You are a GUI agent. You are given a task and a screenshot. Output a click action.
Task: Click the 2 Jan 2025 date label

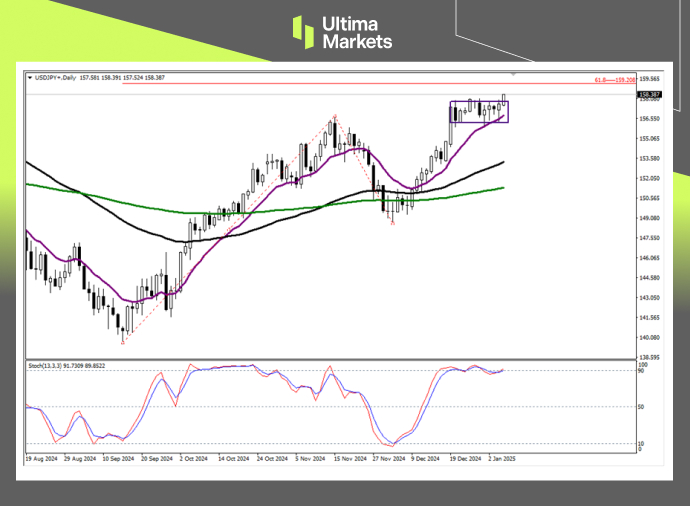(499, 459)
